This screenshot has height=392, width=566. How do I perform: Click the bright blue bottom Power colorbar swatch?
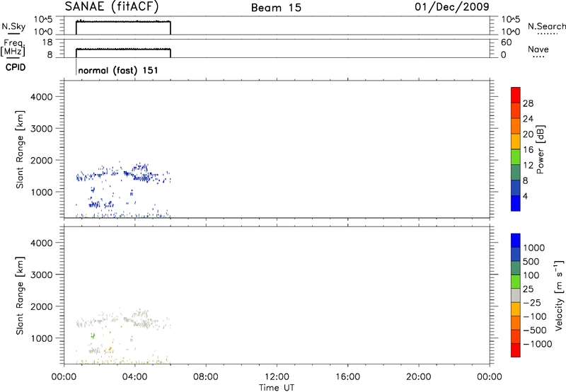tap(516, 203)
